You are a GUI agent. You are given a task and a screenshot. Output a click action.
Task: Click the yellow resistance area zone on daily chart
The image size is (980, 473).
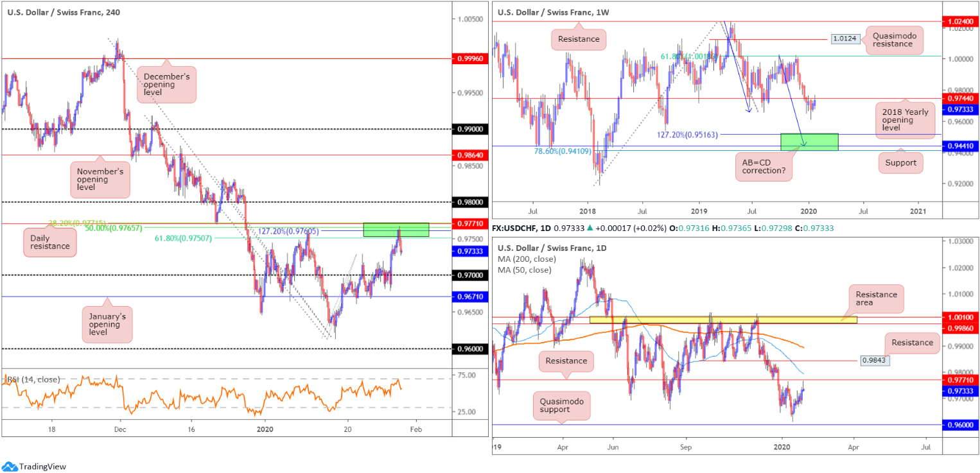click(x=723, y=319)
